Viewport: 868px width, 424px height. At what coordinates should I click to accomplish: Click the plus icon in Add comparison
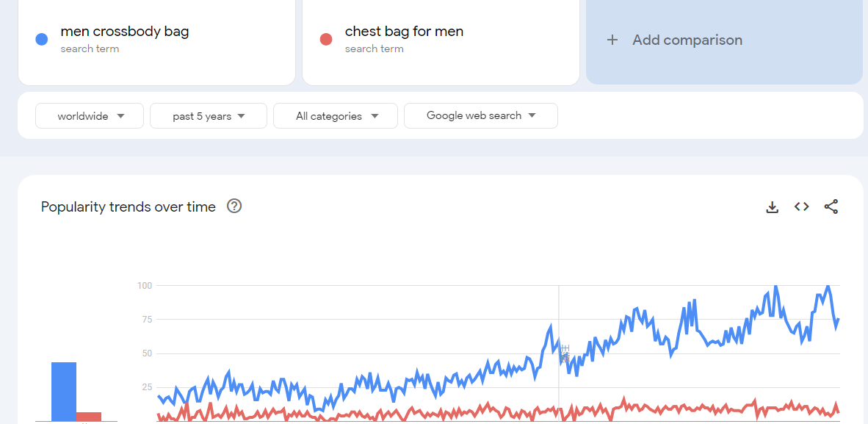pos(612,40)
